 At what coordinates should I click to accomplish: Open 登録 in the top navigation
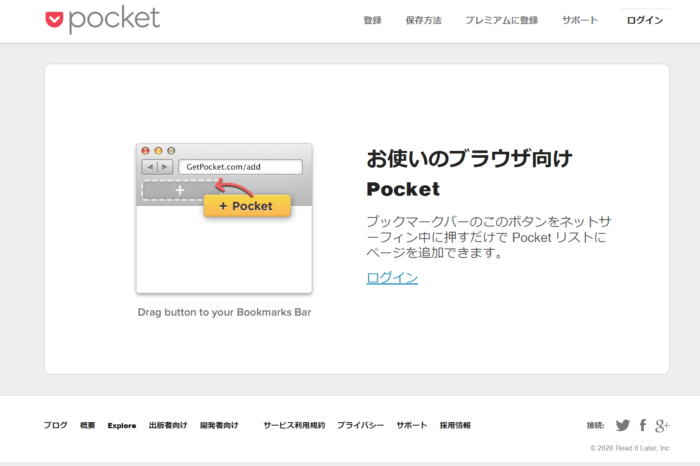pos(372,20)
